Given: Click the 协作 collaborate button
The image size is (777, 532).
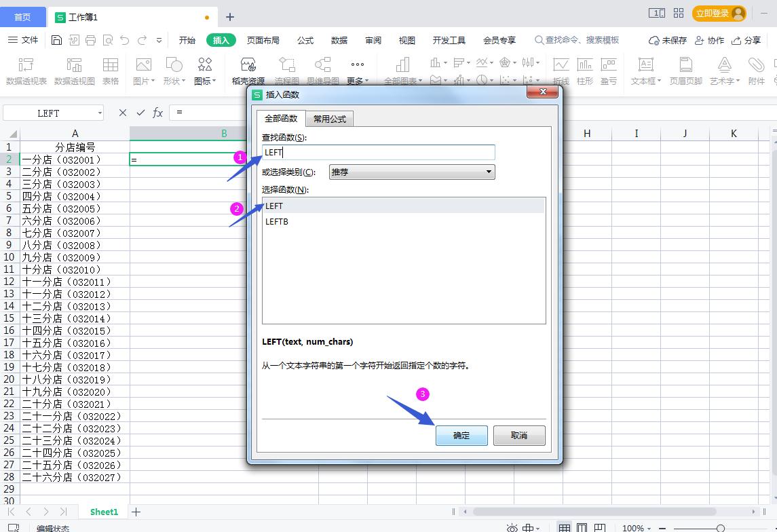Looking at the screenshot, I should pos(710,40).
